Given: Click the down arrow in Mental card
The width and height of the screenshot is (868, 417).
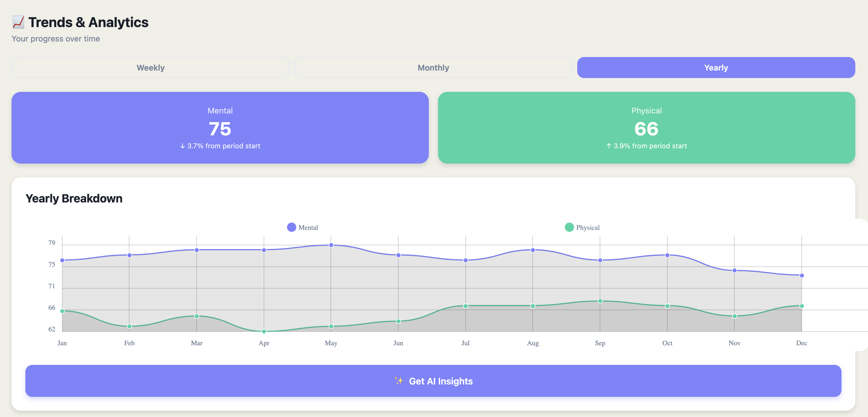Looking at the screenshot, I should [182, 146].
